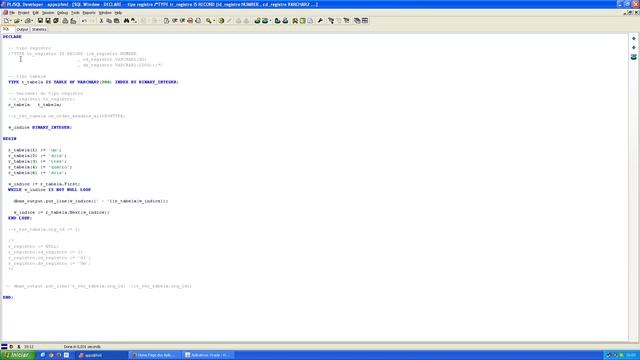Click the END; line at the script bottom
Image resolution: width=640 pixels, height=360 pixels.
pyautogui.click(x=8, y=297)
